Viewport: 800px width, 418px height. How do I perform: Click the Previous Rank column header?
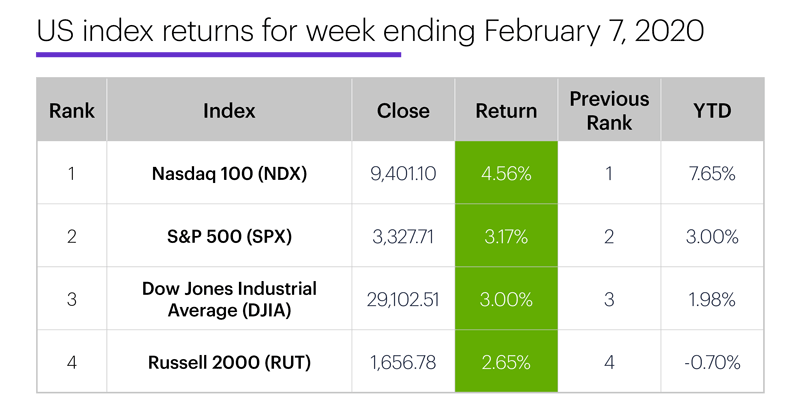pos(609,111)
